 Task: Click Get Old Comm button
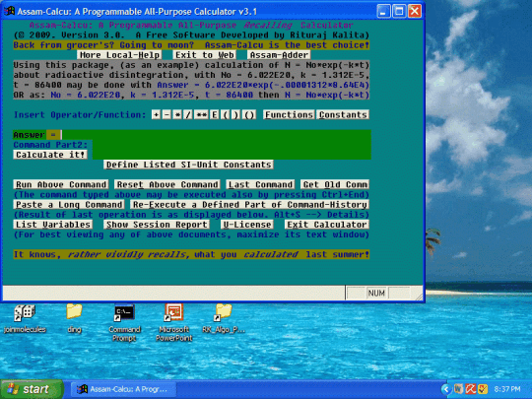click(335, 184)
